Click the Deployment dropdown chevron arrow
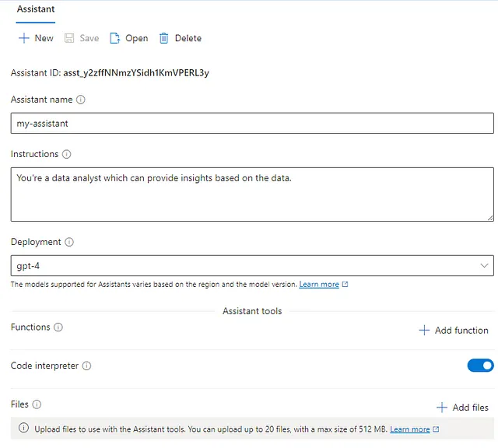This screenshot has height=448, width=498. pos(484,266)
